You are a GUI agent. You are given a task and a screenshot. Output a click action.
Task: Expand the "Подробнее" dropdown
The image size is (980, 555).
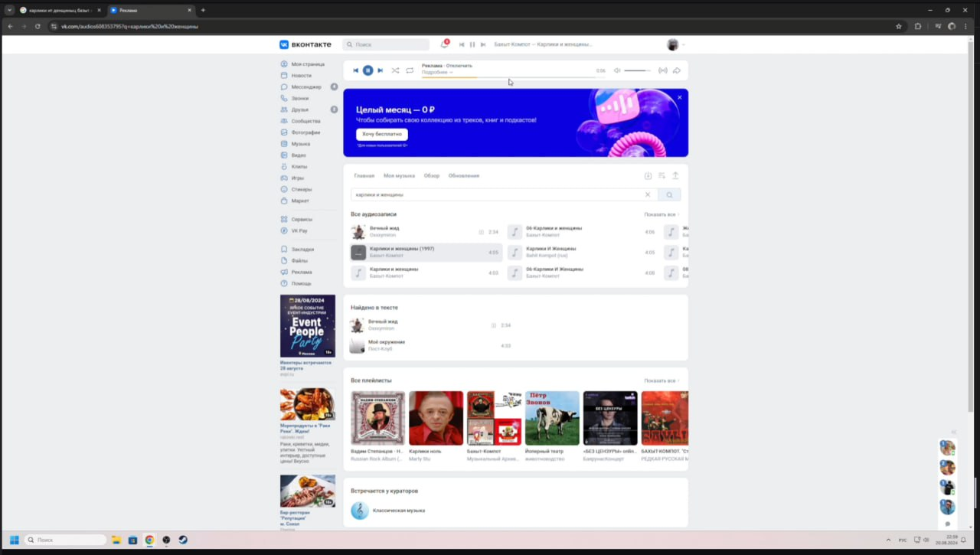pyautogui.click(x=437, y=72)
